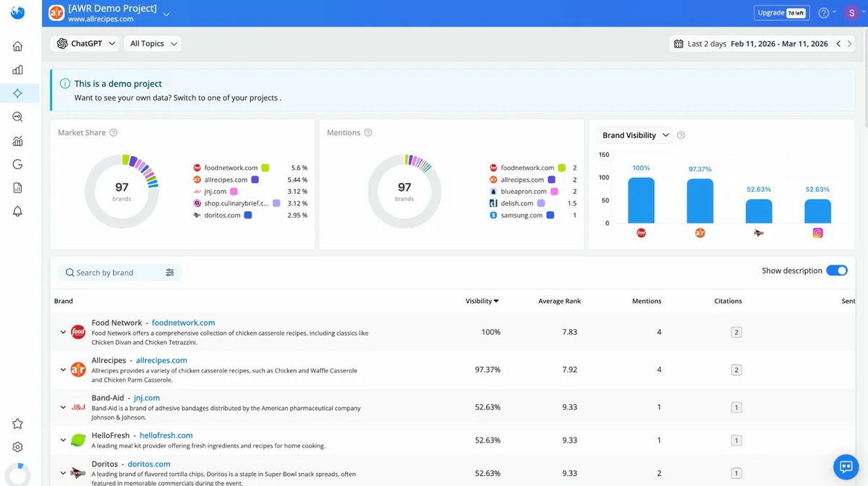
Task: Click the Mentions info icon
Action: click(368, 133)
